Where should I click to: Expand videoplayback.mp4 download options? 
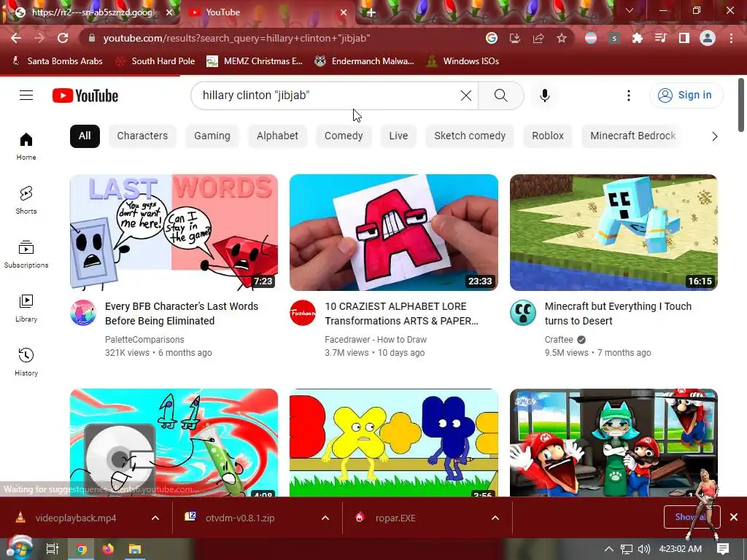coord(155,518)
